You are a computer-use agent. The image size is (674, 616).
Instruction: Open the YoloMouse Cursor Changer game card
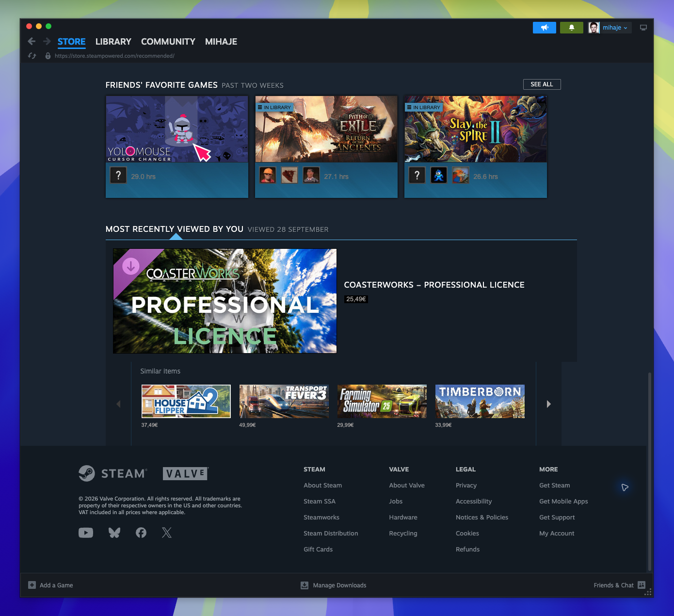pos(177,146)
